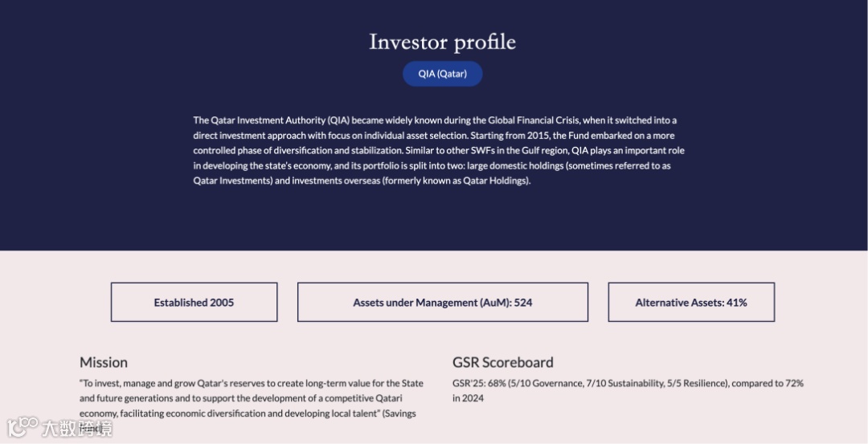Image resolution: width=868 pixels, height=444 pixels.
Task: Click the QIA (Qatar) pill button
Action: click(442, 74)
